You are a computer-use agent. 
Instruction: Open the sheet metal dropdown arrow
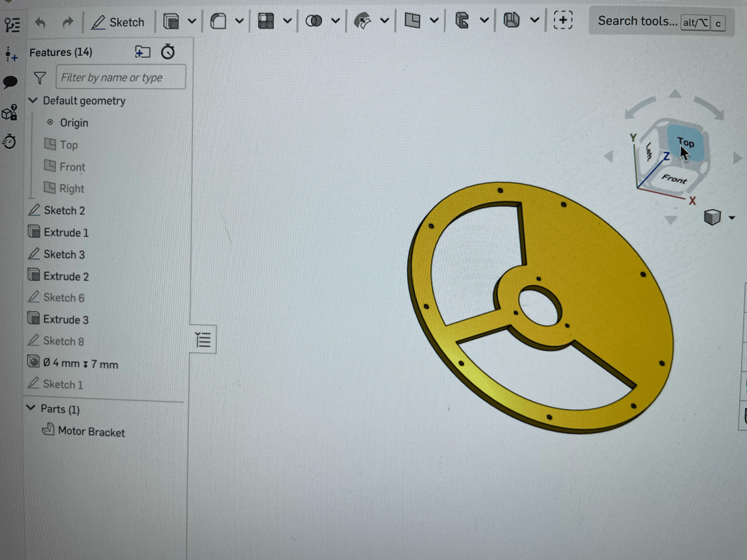click(535, 20)
